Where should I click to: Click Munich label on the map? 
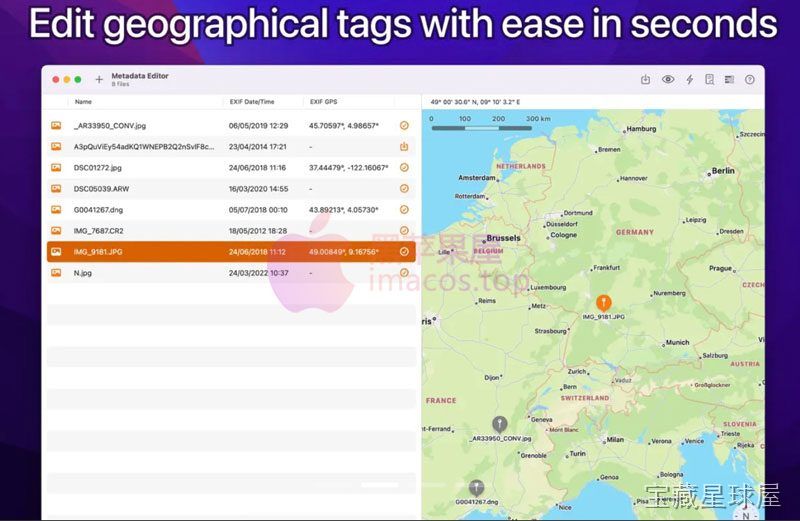pyautogui.click(x=677, y=342)
